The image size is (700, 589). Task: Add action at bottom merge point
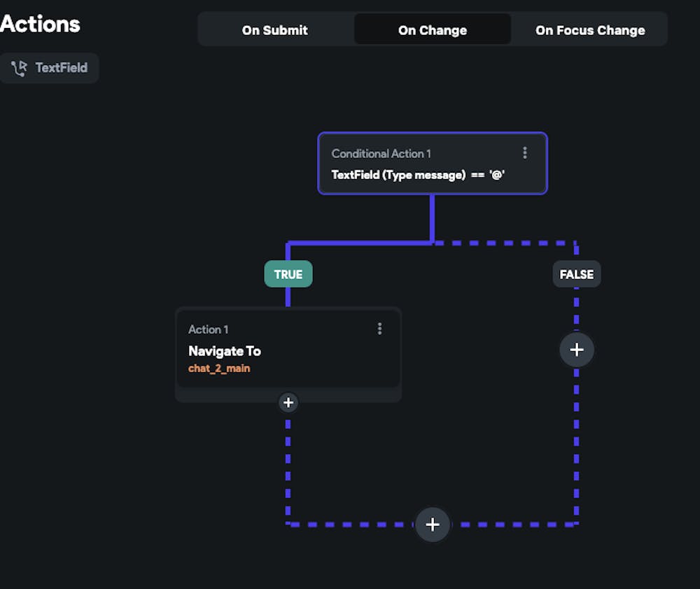(x=433, y=525)
